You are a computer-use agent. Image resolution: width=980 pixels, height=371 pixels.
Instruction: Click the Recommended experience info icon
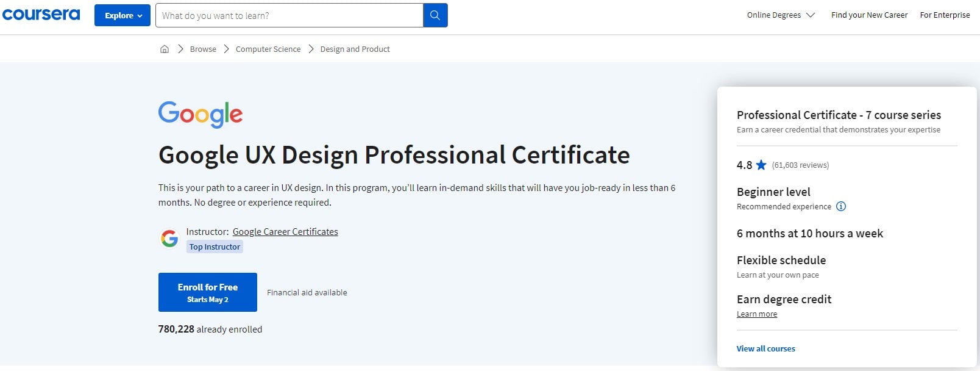[x=841, y=206]
